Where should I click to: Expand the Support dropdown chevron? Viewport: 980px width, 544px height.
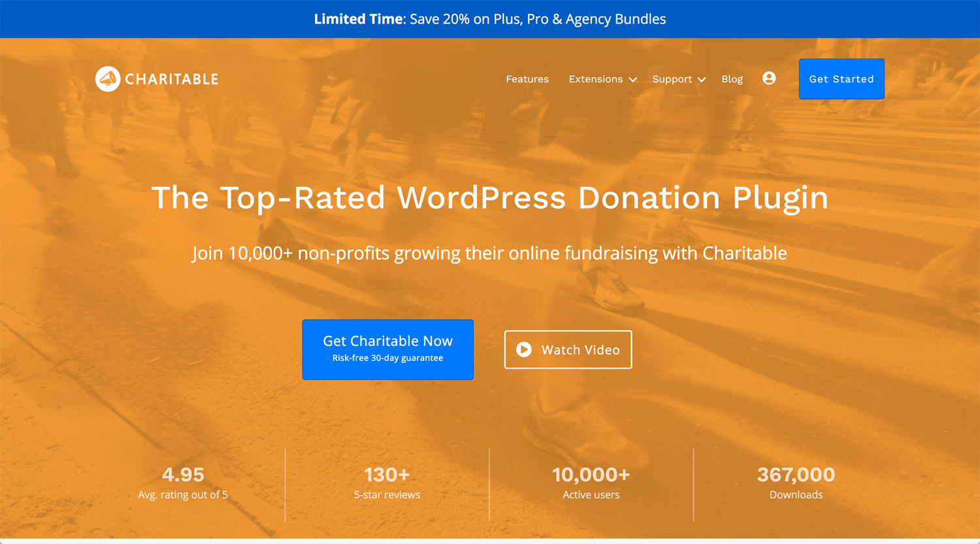[x=702, y=80]
